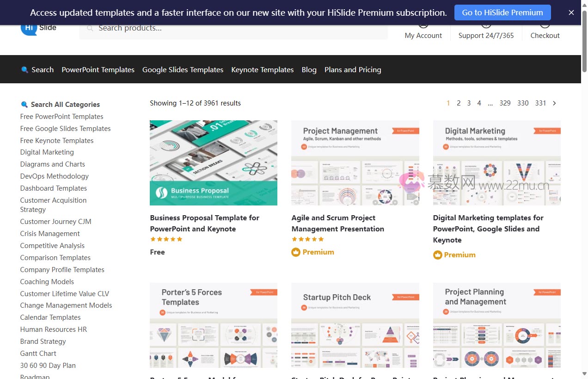The height and width of the screenshot is (379, 588).
Task: Go to next results page arrow
Action: tap(554, 103)
